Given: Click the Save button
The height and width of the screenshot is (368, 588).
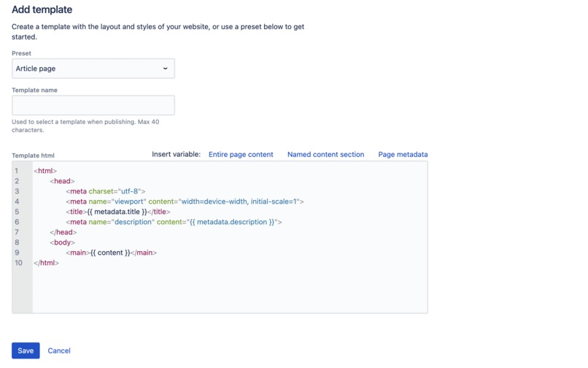Looking at the screenshot, I should click(x=26, y=350).
